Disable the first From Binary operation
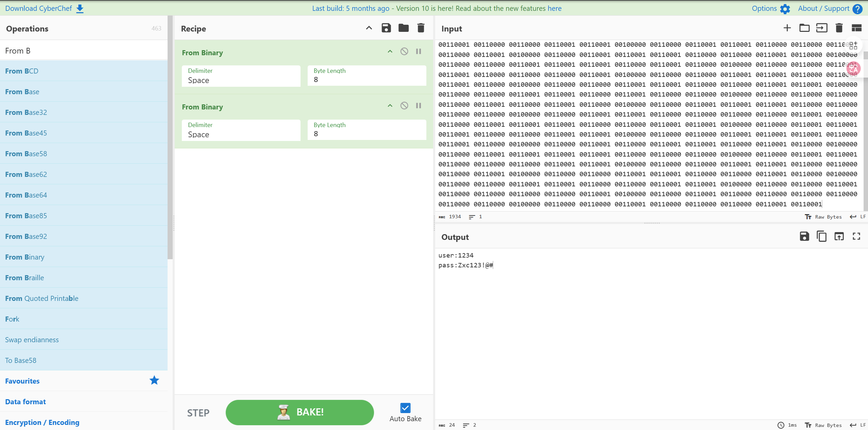868x430 pixels. coord(404,52)
